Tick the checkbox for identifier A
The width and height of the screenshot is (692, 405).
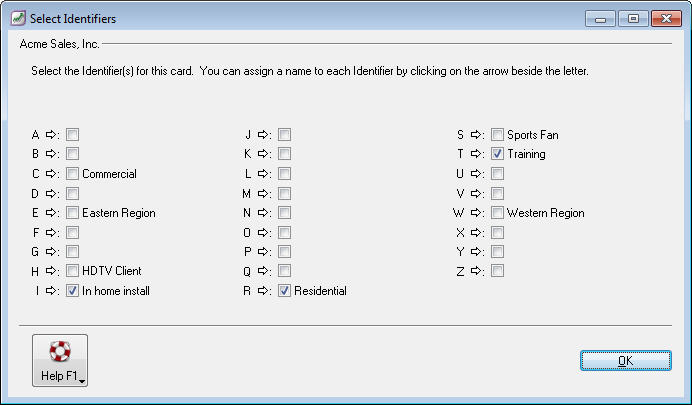click(x=72, y=135)
